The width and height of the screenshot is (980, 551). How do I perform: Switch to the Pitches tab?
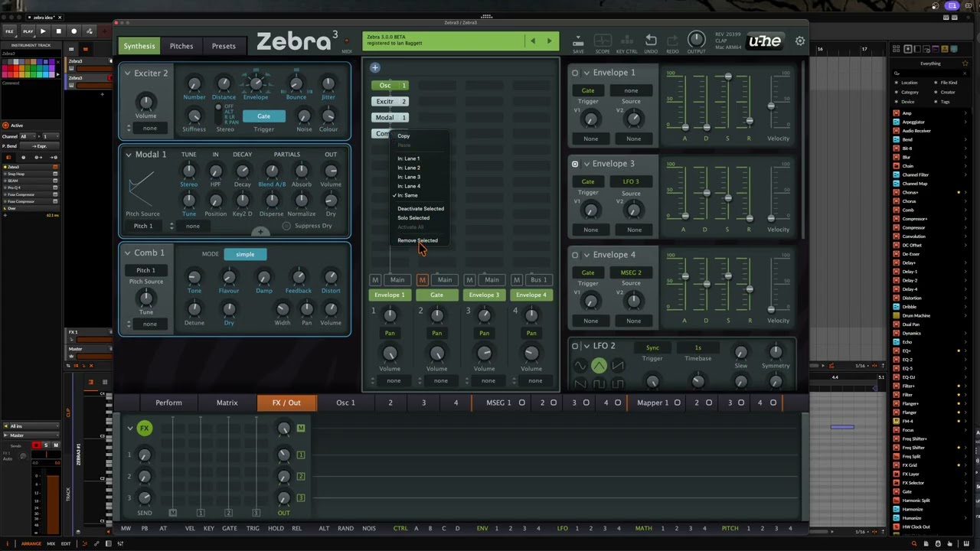[x=181, y=46]
